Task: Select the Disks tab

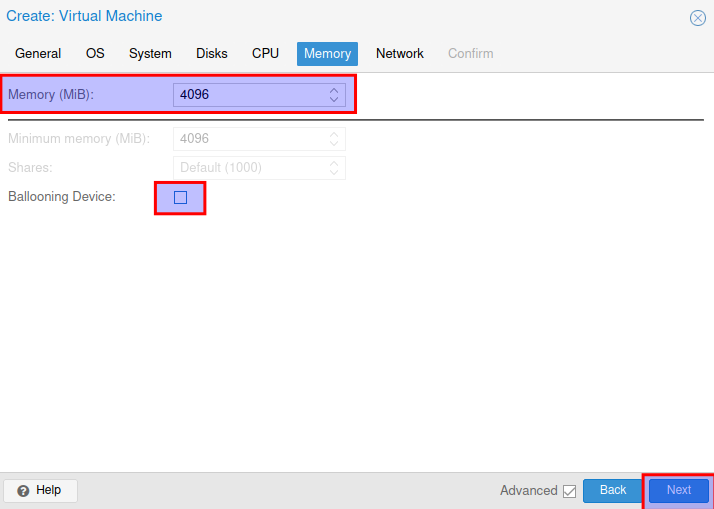Action: [x=211, y=54]
